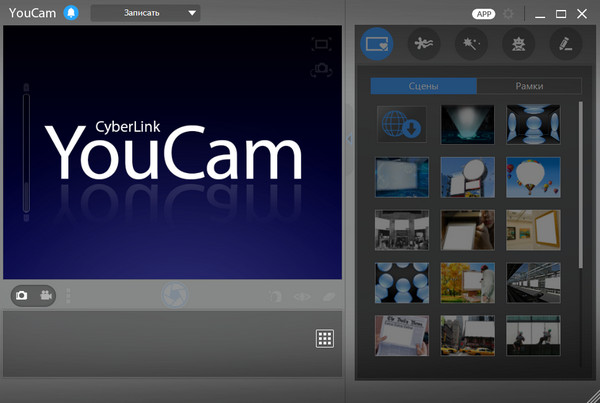Screen dimensions: 600x403
Task: Switch to video recording mode
Action: 46,295
